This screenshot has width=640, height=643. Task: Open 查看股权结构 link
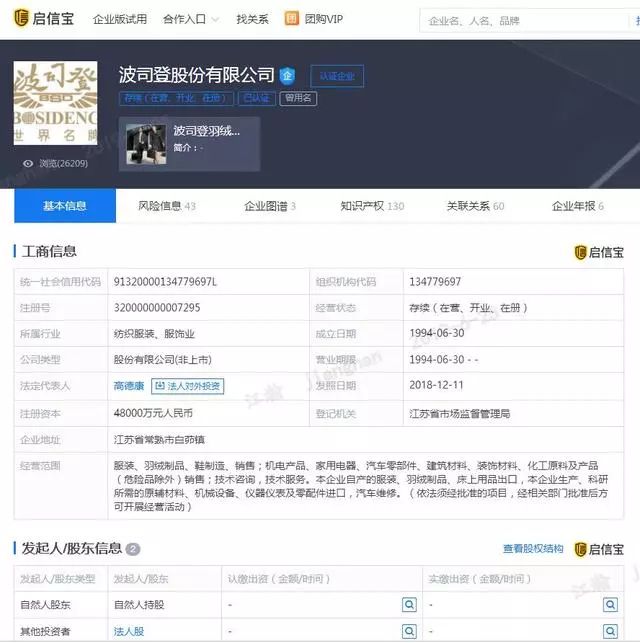pos(533,549)
